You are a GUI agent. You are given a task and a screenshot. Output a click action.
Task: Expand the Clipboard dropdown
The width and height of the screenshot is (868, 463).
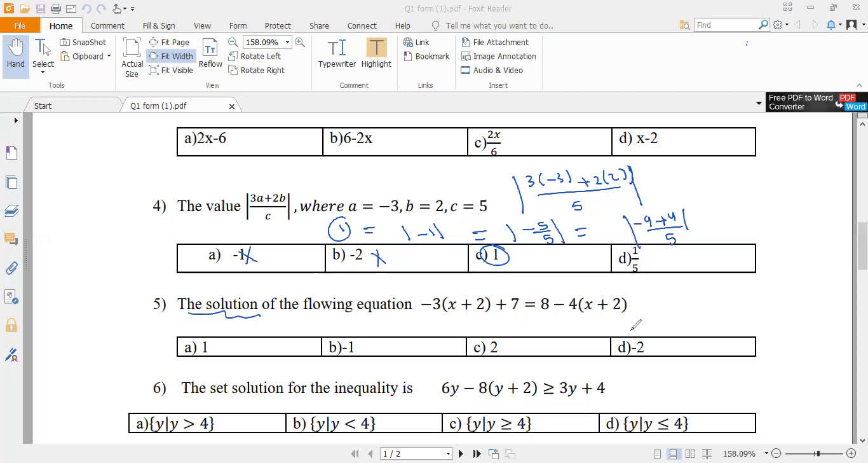108,56
